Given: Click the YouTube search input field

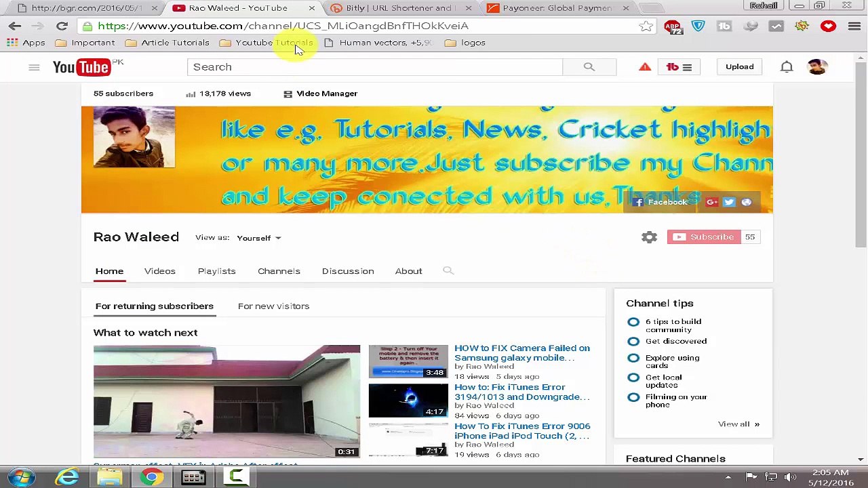Looking at the screenshot, I should [374, 66].
